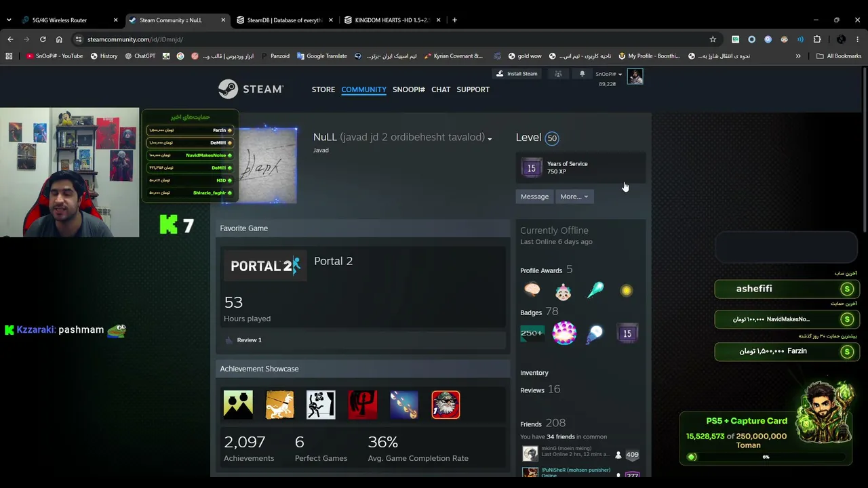The width and height of the screenshot is (868, 488).
Task: Click the black-and-white fighter achievement icon
Action: [321, 405]
